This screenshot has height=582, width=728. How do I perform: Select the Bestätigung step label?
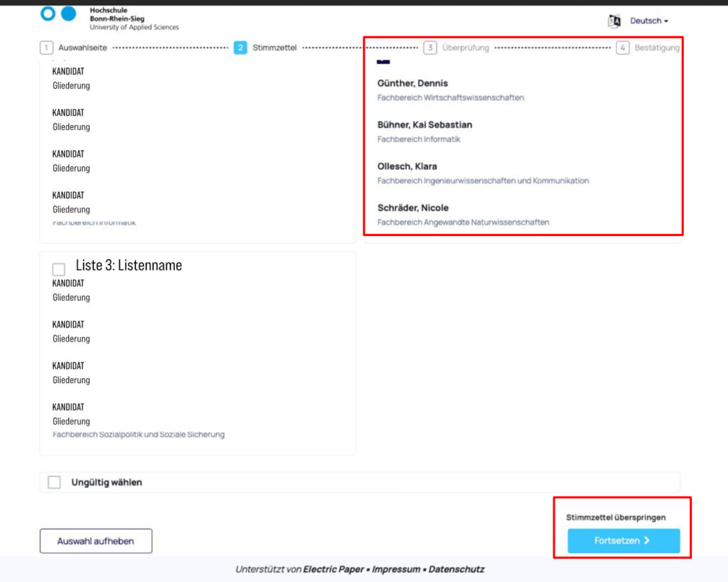click(657, 48)
